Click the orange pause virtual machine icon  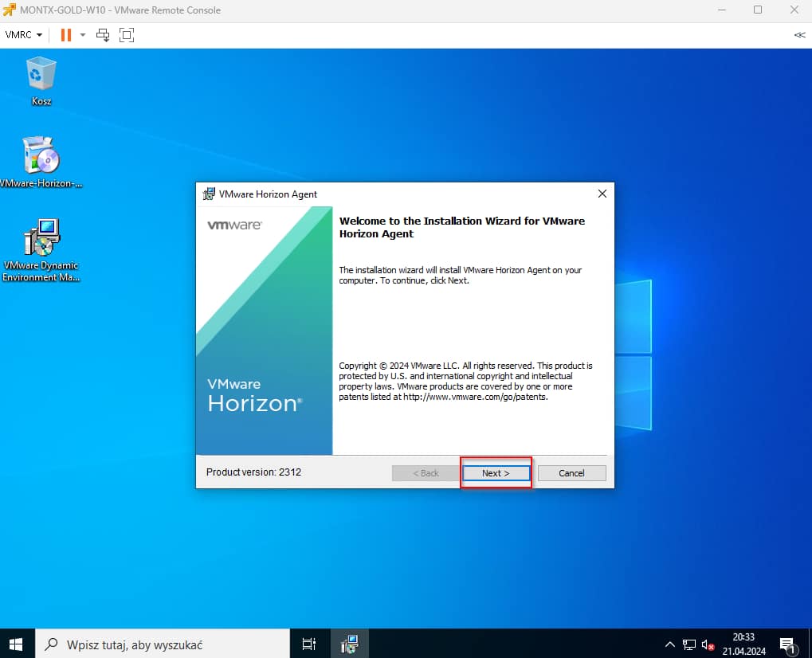(65, 35)
